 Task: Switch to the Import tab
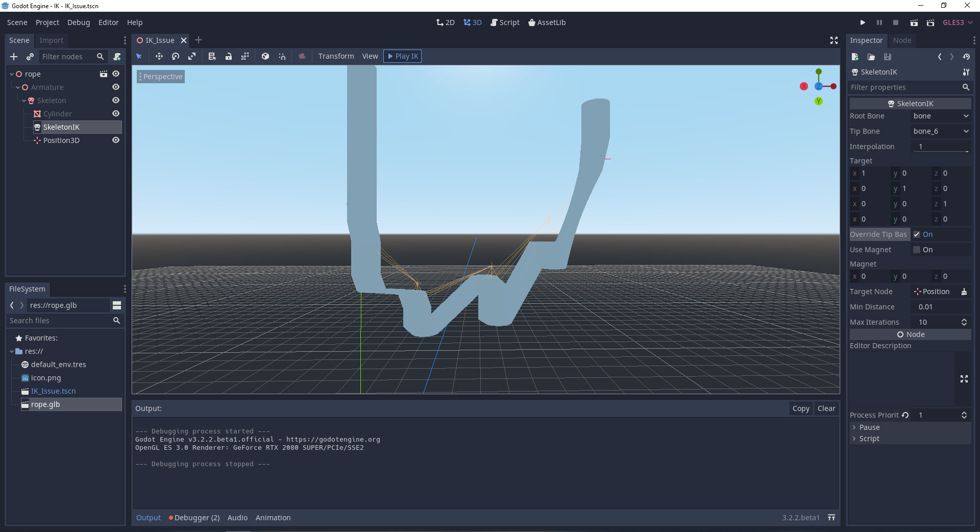click(52, 40)
